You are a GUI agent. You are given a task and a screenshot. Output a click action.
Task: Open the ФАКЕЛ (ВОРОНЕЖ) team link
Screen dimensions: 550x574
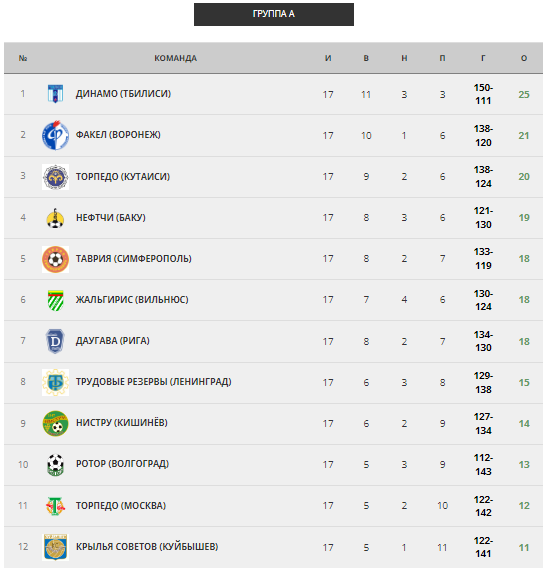pyautogui.click(x=118, y=135)
